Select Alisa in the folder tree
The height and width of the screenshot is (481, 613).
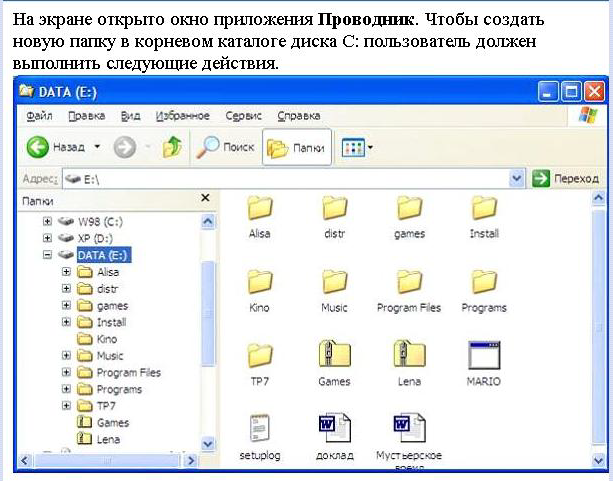coord(108,272)
